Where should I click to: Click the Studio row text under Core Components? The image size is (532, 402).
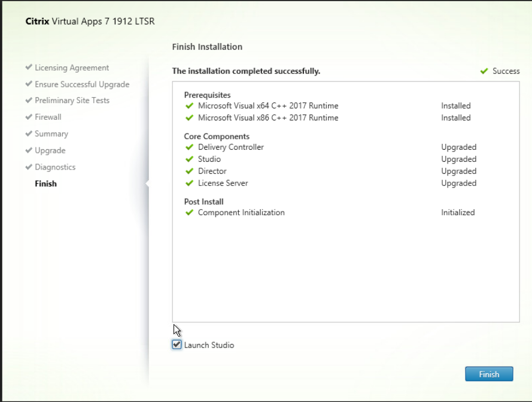tap(209, 159)
